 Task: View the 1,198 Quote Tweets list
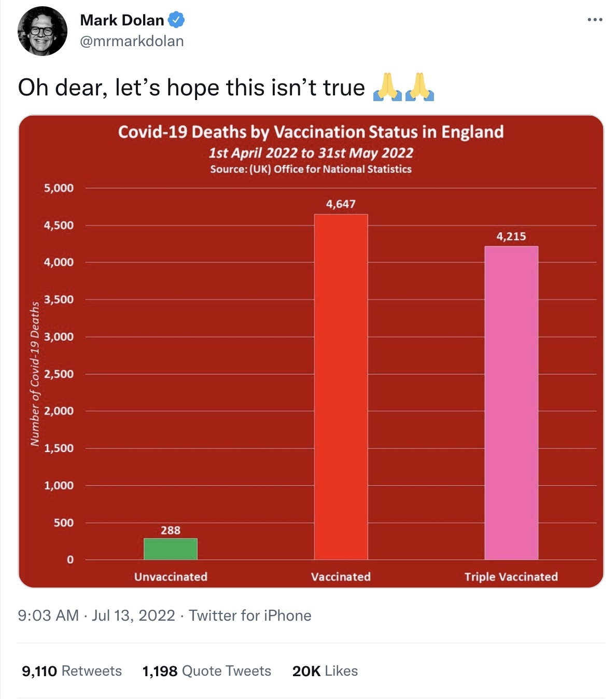206,671
